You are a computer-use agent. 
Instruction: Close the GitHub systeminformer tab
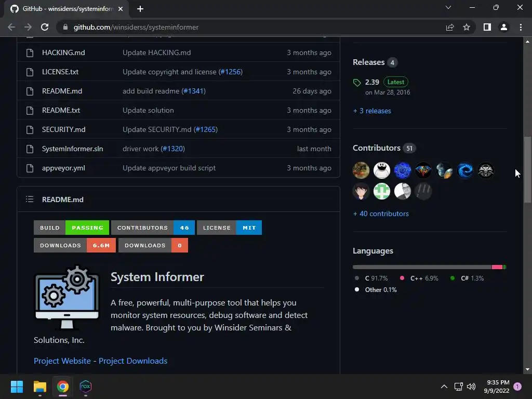(121, 9)
